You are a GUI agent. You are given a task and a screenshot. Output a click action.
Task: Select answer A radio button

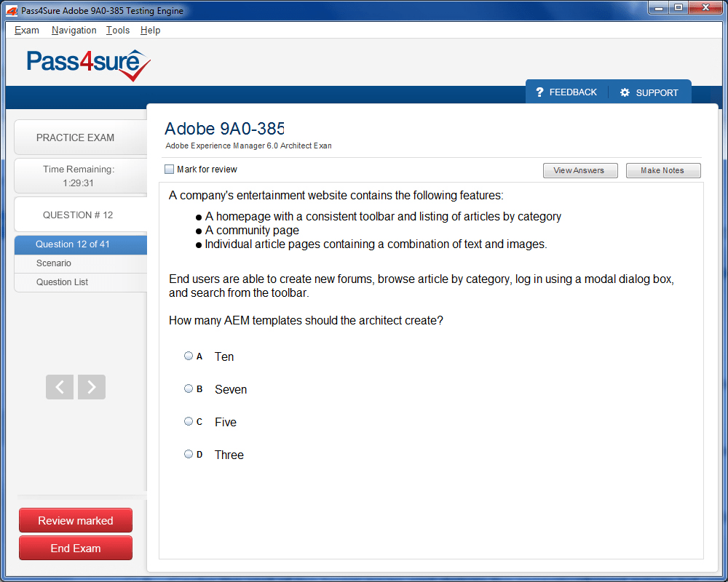[x=189, y=356]
